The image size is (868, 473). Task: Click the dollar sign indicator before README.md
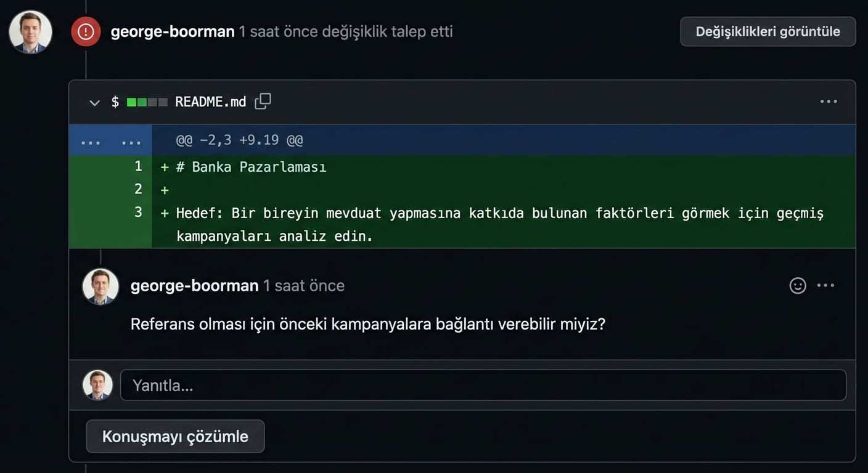point(115,101)
